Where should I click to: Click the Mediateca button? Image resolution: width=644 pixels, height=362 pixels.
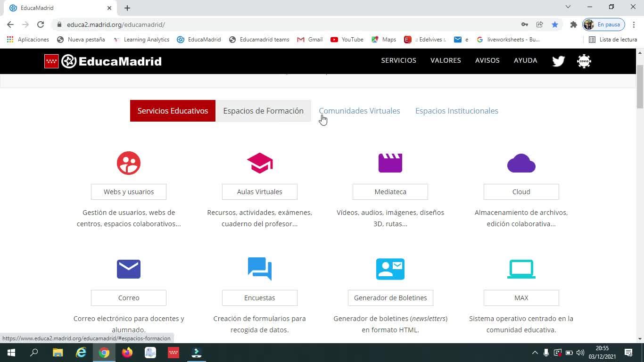390,192
